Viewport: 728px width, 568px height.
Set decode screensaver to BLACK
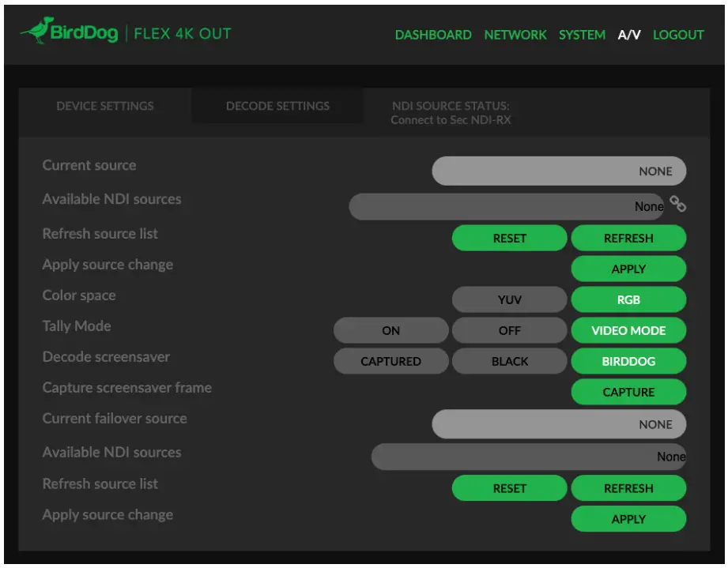click(509, 361)
